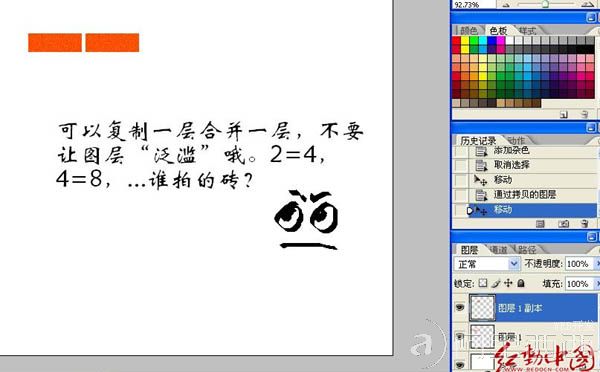Select the 色板 (Swatches) tab
Image resolution: width=600 pixels, height=372 pixels.
498,30
